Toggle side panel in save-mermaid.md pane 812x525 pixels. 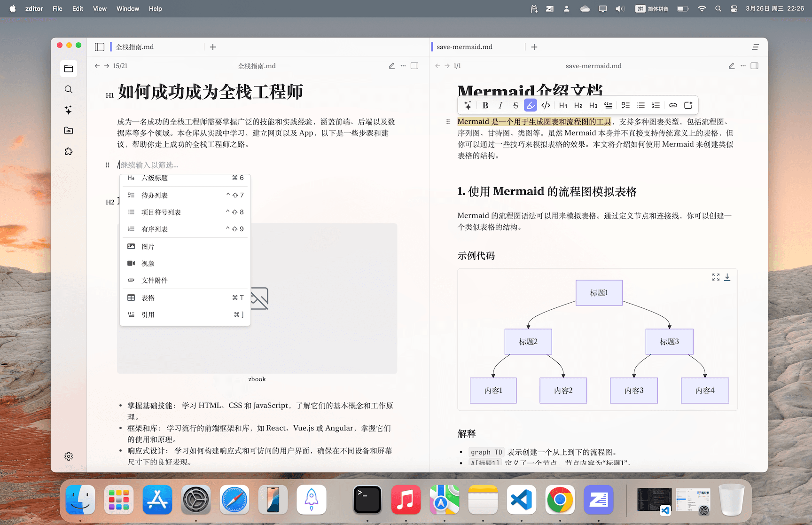(x=755, y=66)
